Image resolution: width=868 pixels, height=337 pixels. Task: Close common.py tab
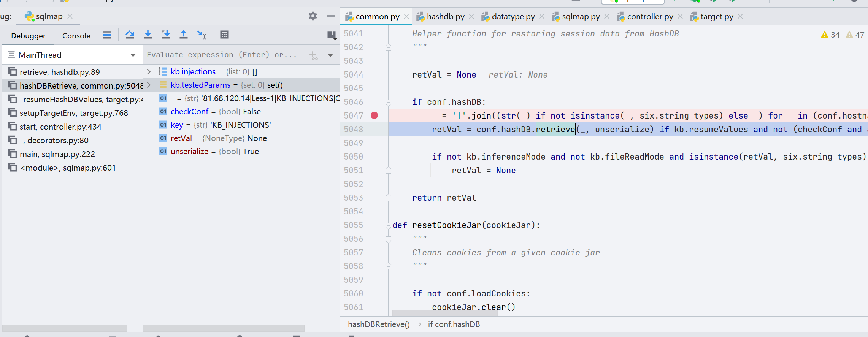pos(406,16)
